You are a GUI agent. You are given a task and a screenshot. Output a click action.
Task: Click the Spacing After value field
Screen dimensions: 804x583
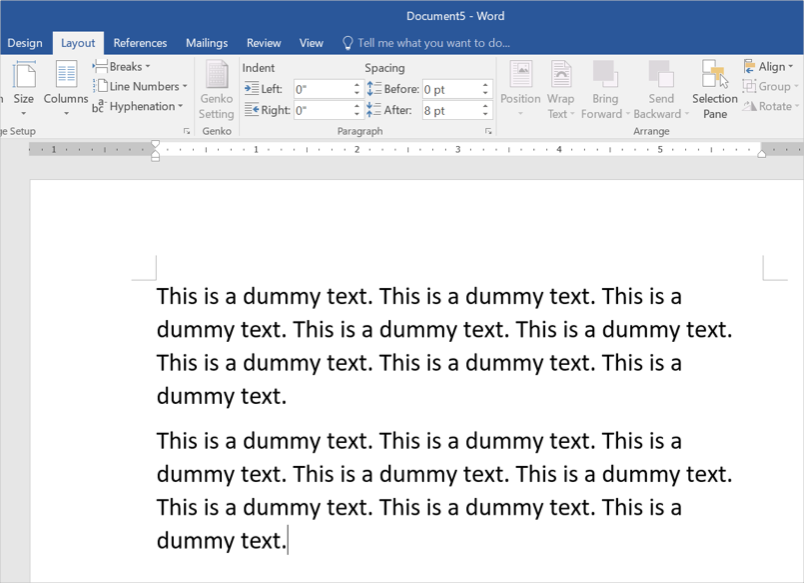pyautogui.click(x=450, y=110)
